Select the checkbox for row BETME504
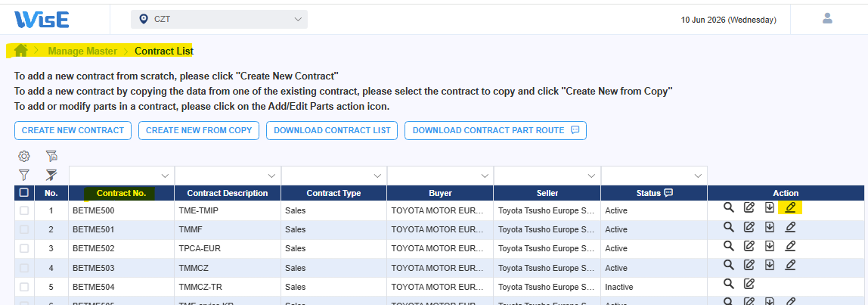868x305 pixels. pos(23,288)
